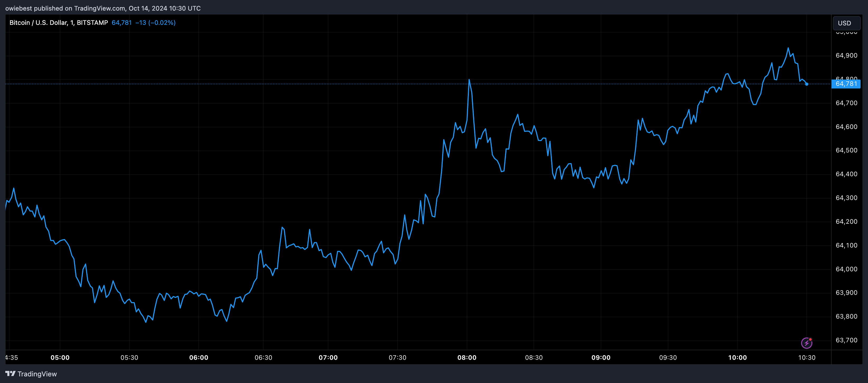
Task: Click the 63,700 price axis label
Action: [846, 340]
